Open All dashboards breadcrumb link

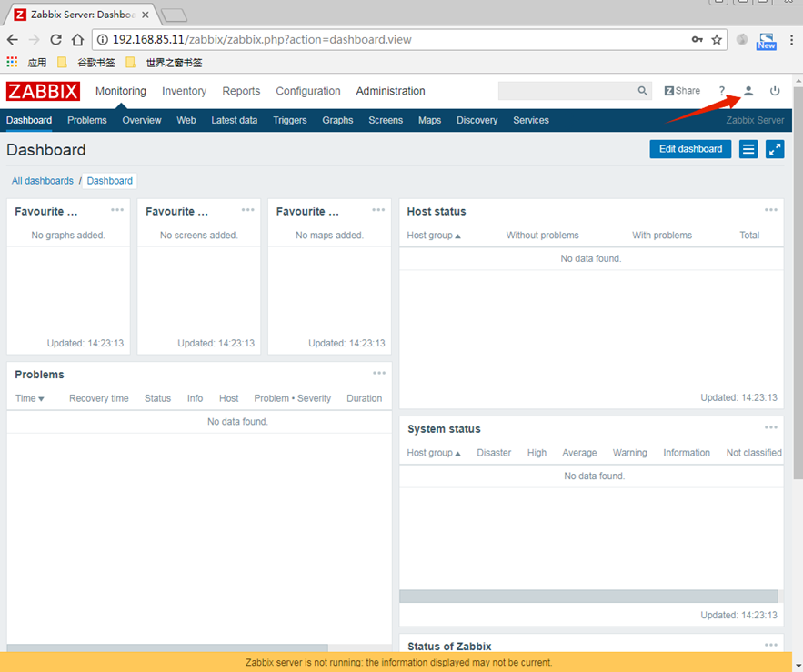click(x=43, y=181)
